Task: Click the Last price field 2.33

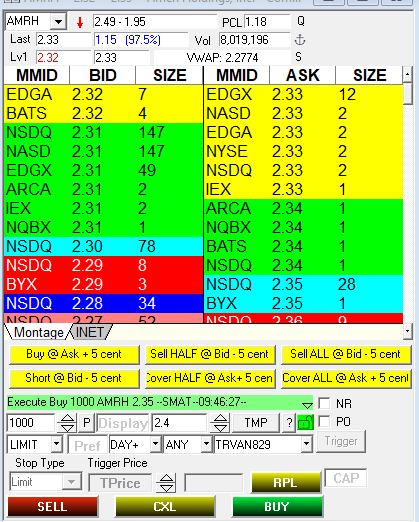Action: point(63,40)
